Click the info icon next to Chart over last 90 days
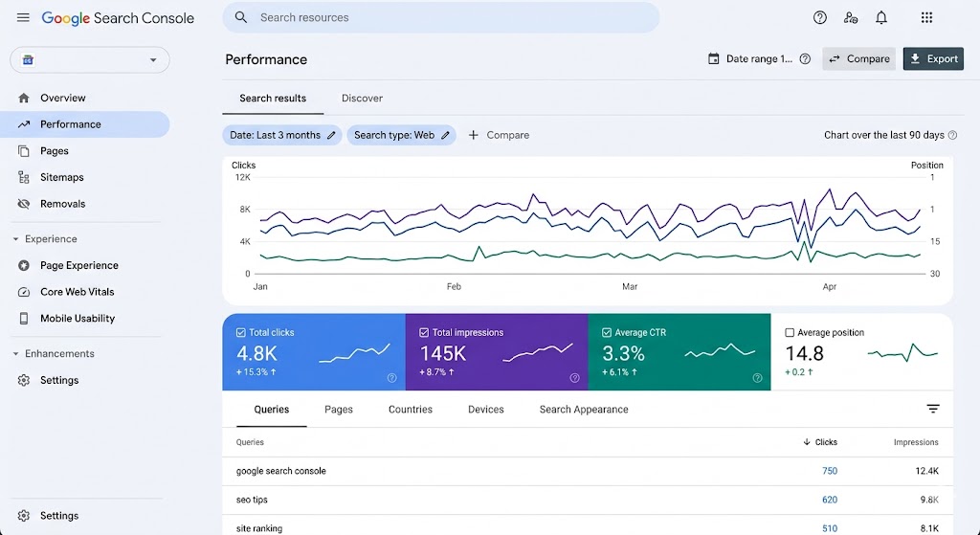The image size is (980, 535). [x=952, y=135]
